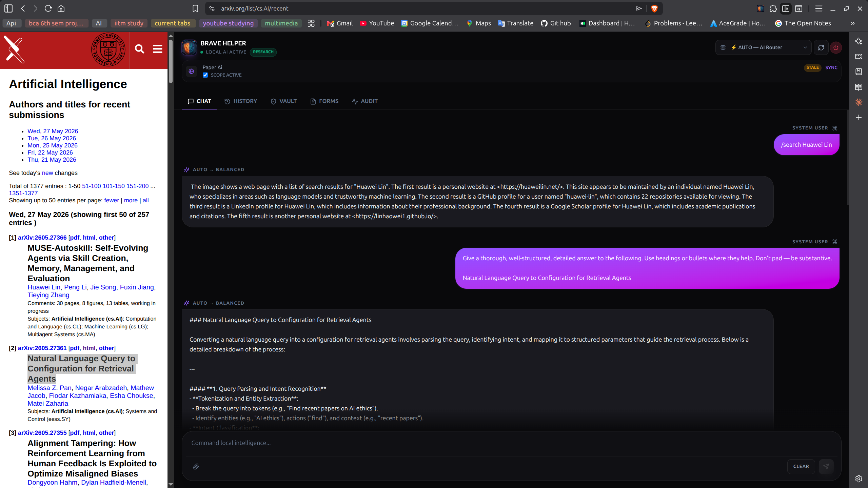
Task: Open the VAULT tab
Action: pyautogui.click(x=284, y=101)
